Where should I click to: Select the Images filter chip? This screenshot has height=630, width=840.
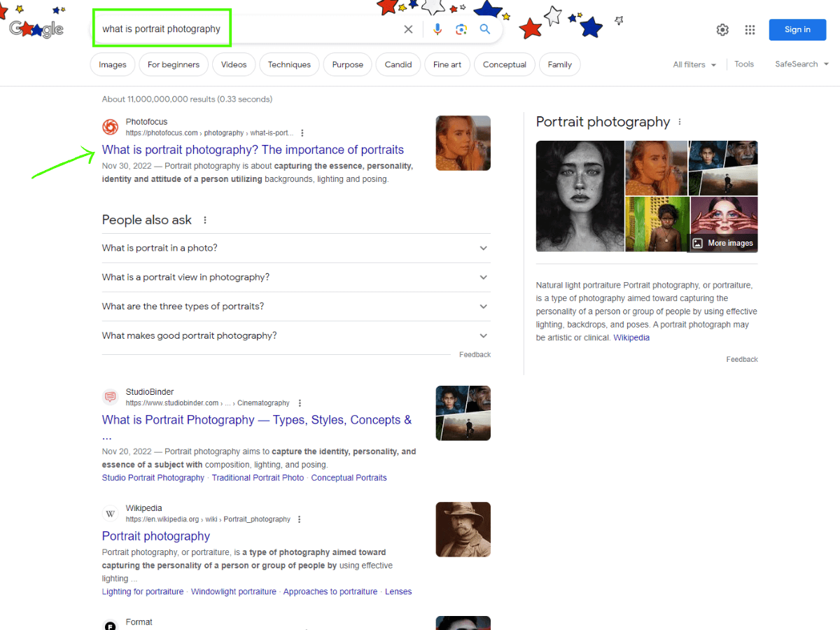[113, 64]
